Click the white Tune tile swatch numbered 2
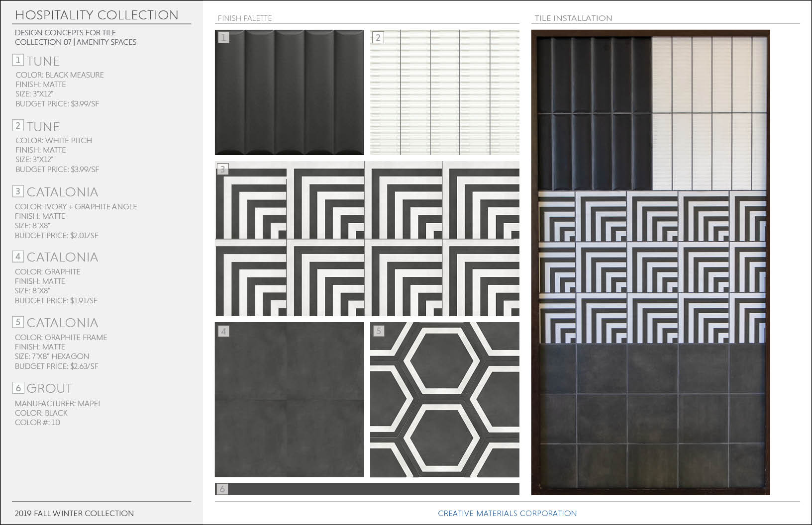812x525 pixels. coord(444,92)
